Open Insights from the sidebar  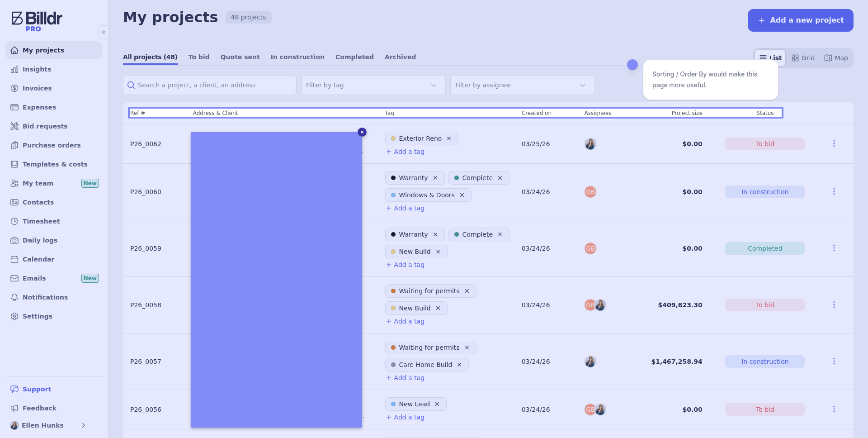37,69
